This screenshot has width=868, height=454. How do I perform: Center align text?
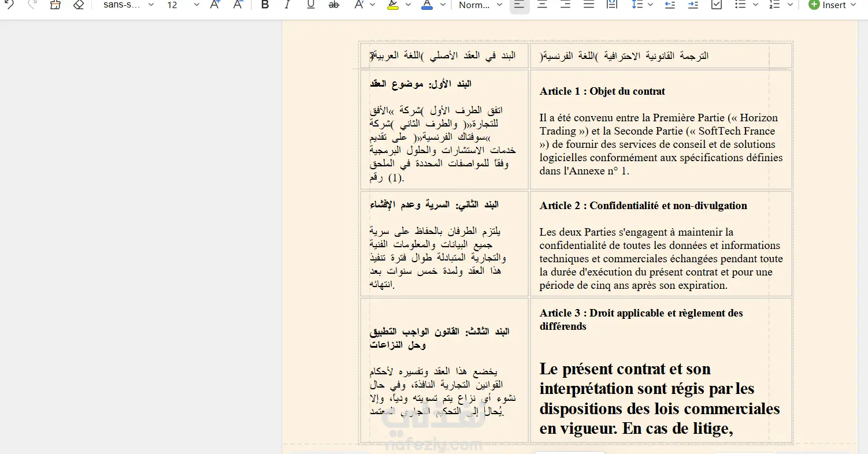point(542,5)
